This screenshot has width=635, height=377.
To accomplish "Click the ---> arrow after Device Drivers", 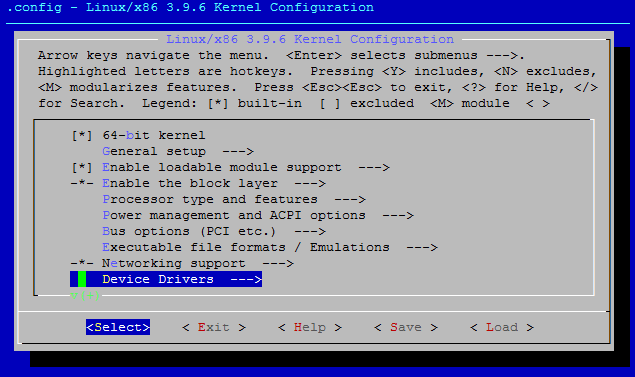I will (x=246, y=279).
